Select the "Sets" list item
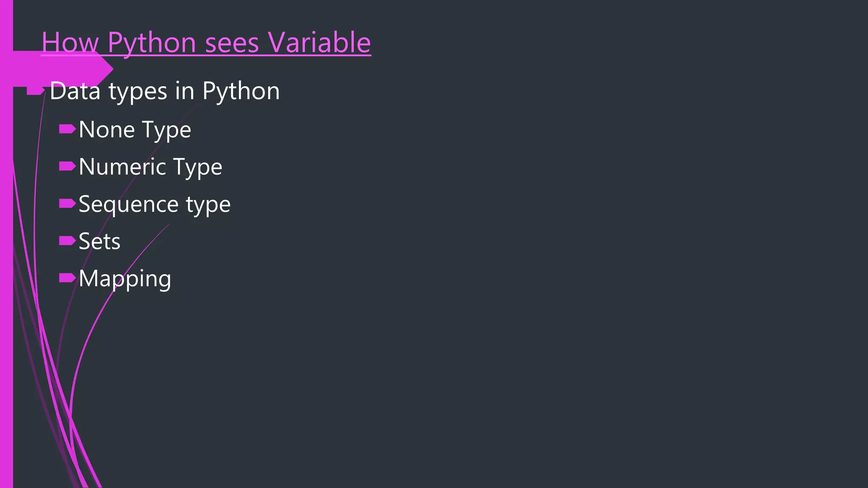The height and width of the screenshot is (488, 868). 99,241
